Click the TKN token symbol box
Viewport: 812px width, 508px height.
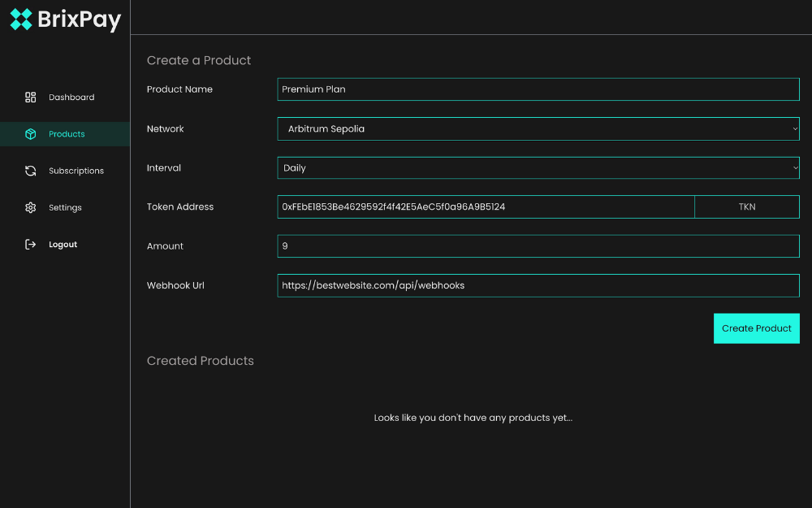(x=747, y=207)
